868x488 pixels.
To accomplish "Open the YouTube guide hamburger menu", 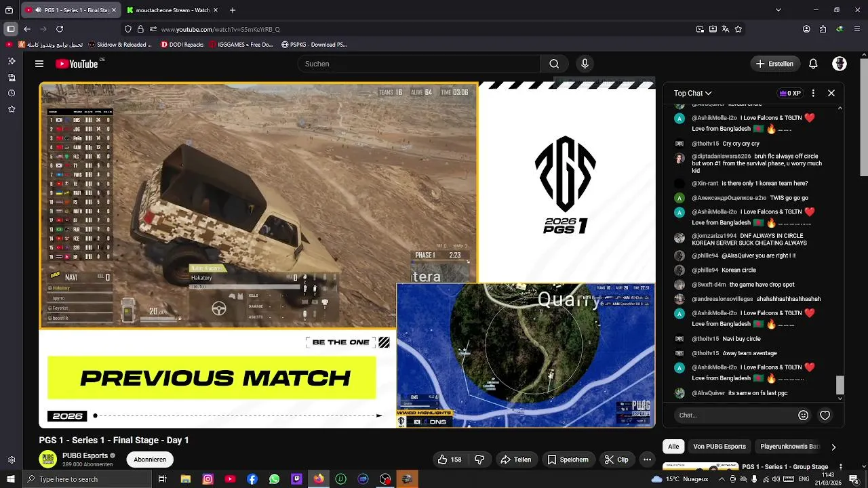I will (x=39, y=64).
